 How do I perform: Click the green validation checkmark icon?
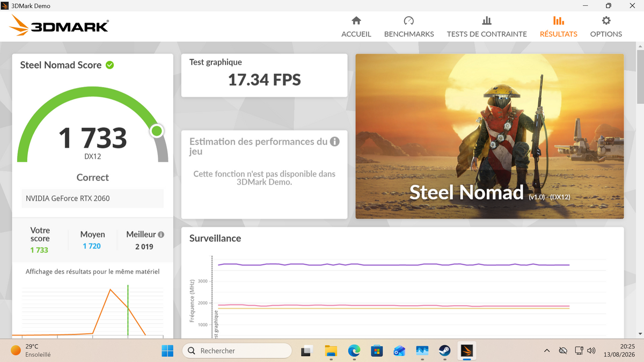(110, 65)
